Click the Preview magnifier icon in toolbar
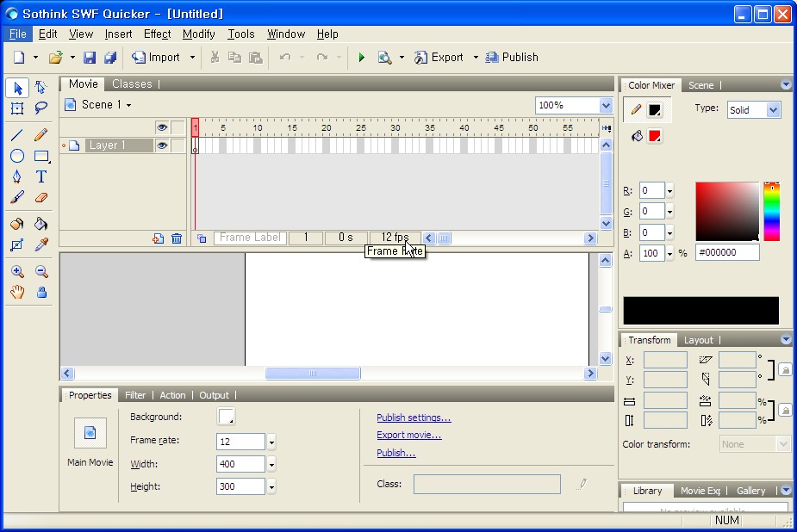 [x=384, y=58]
